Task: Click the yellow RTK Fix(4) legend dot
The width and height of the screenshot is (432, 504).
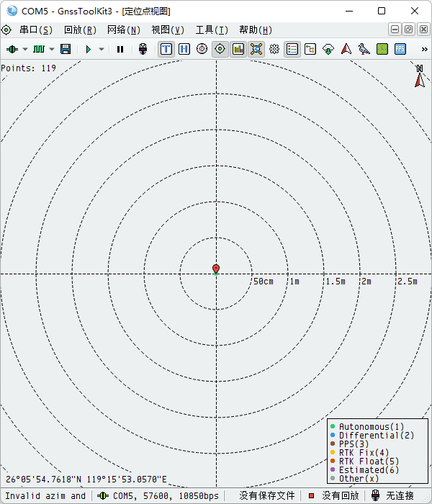Action: [x=333, y=453]
